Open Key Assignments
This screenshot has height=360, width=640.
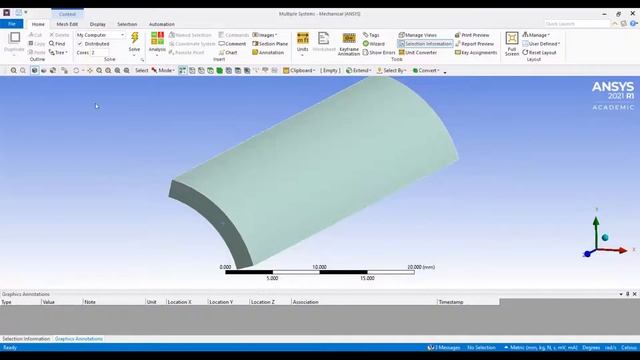point(476,53)
